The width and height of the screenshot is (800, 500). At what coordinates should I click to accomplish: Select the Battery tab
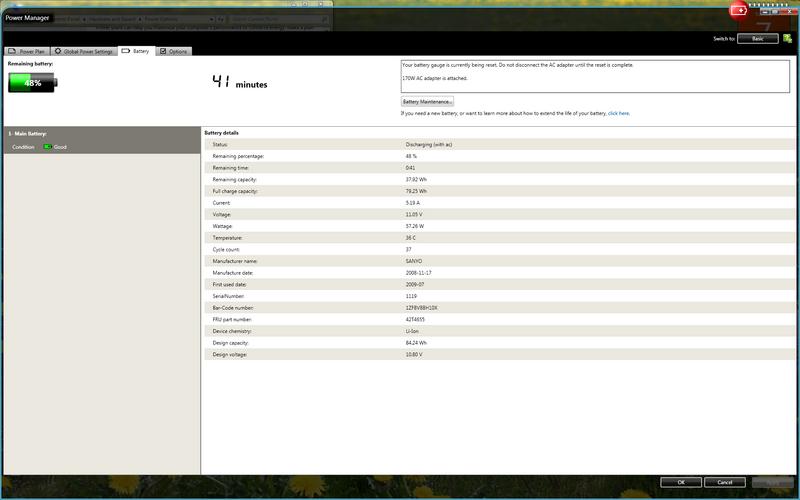coord(136,51)
